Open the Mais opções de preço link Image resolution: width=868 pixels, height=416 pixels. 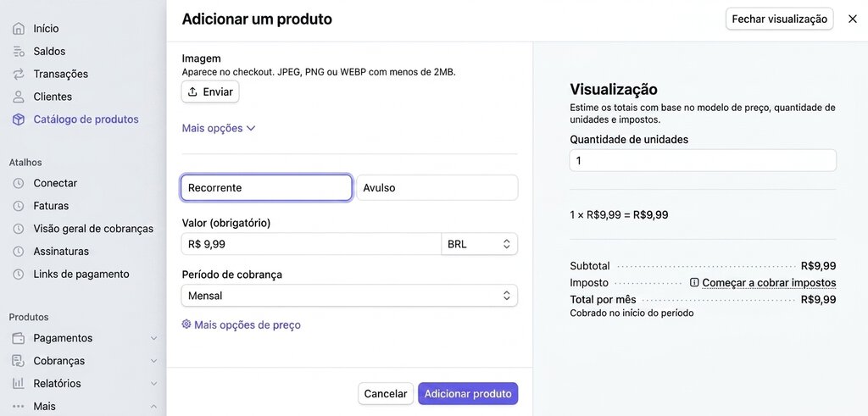242,324
